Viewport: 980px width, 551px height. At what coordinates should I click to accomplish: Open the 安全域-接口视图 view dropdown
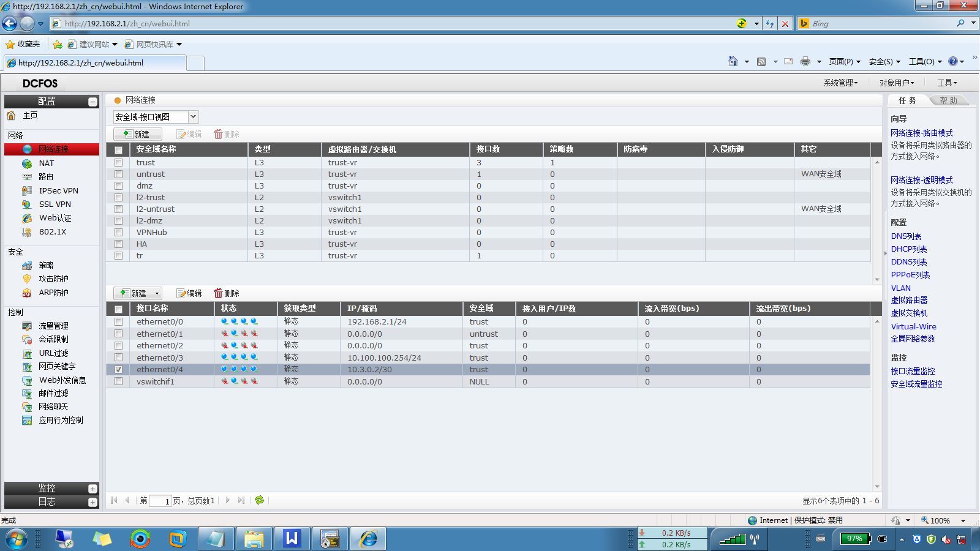tap(193, 117)
